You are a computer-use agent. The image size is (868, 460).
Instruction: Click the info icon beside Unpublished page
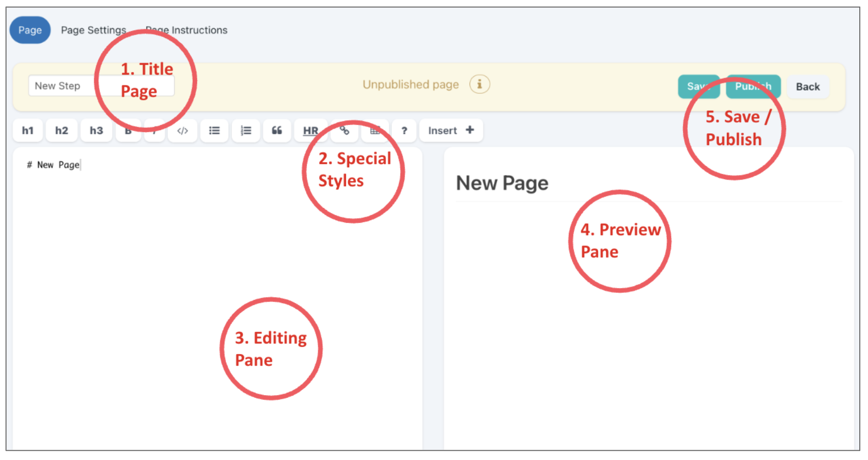click(479, 84)
